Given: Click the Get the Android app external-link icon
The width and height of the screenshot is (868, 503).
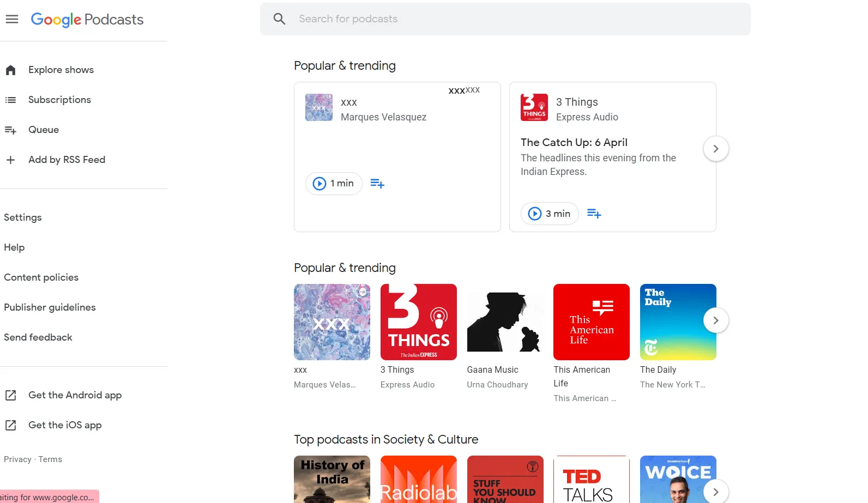Looking at the screenshot, I should tap(10, 395).
